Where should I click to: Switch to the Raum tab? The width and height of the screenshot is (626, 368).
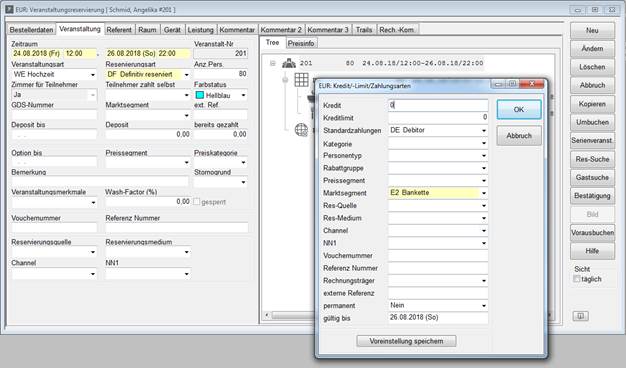pyautogui.click(x=147, y=30)
